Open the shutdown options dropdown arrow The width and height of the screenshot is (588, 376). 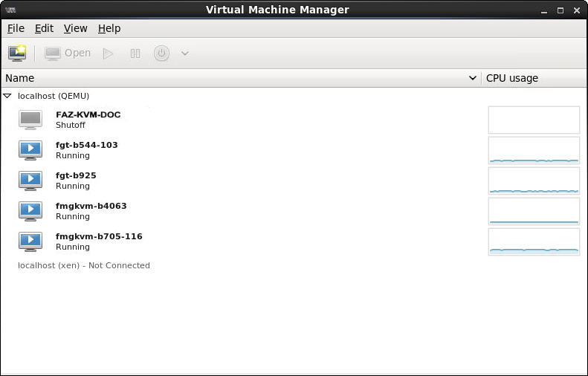click(x=185, y=54)
